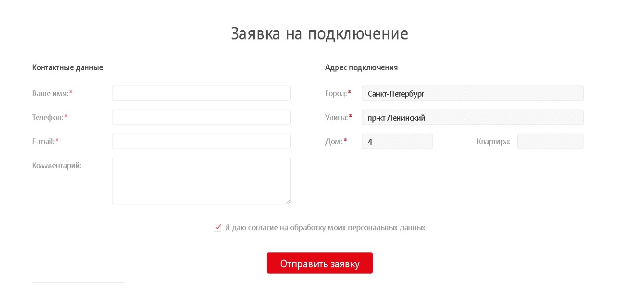
Task: Focus the empty "Квартира" input field
Action: (x=550, y=141)
